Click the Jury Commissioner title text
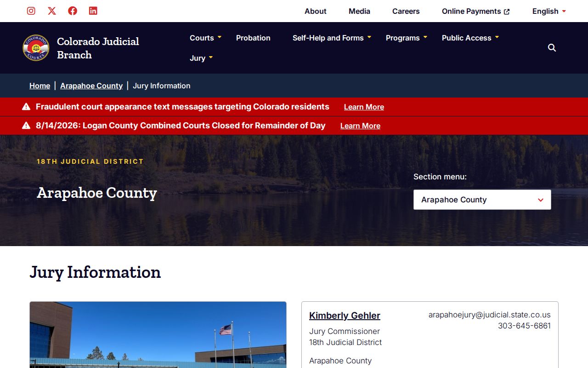The image size is (588, 368). tap(345, 331)
